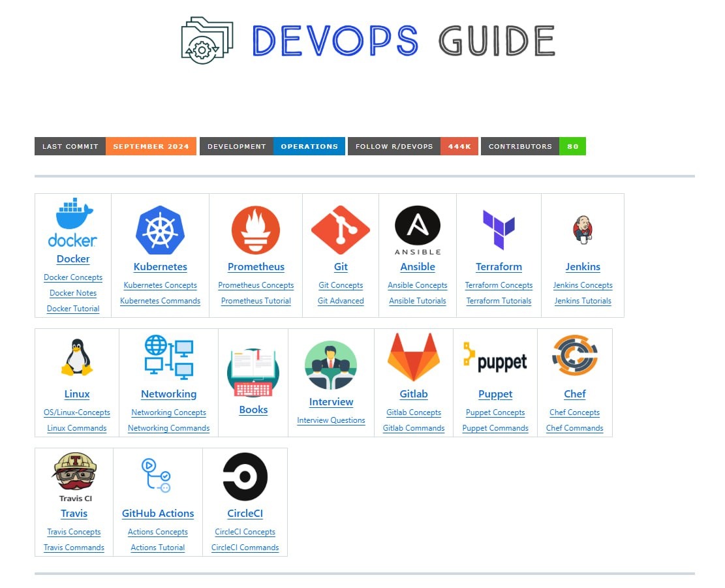Click the Linux penguin icon
This screenshot has width=725, height=588.
(x=77, y=358)
